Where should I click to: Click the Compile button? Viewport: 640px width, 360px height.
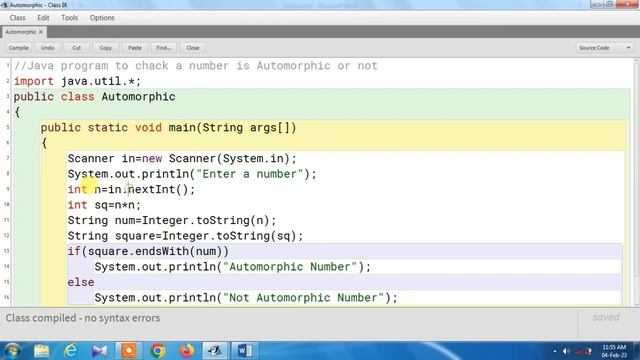point(18,48)
